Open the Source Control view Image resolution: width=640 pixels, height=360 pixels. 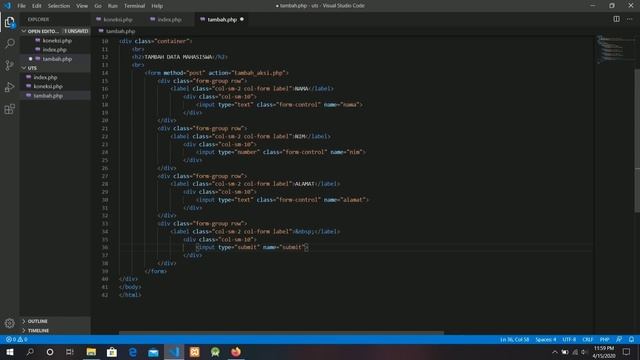9,65
